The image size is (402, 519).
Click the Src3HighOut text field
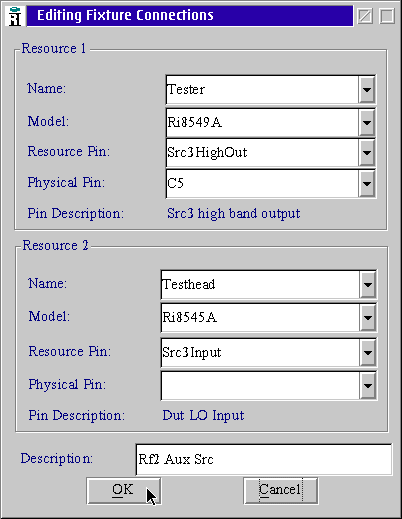point(263,153)
